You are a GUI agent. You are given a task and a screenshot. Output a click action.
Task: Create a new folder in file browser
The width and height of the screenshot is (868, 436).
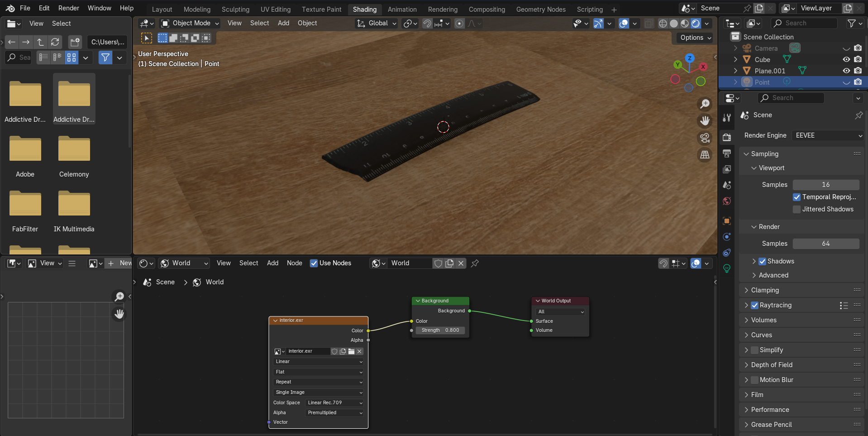(75, 42)
